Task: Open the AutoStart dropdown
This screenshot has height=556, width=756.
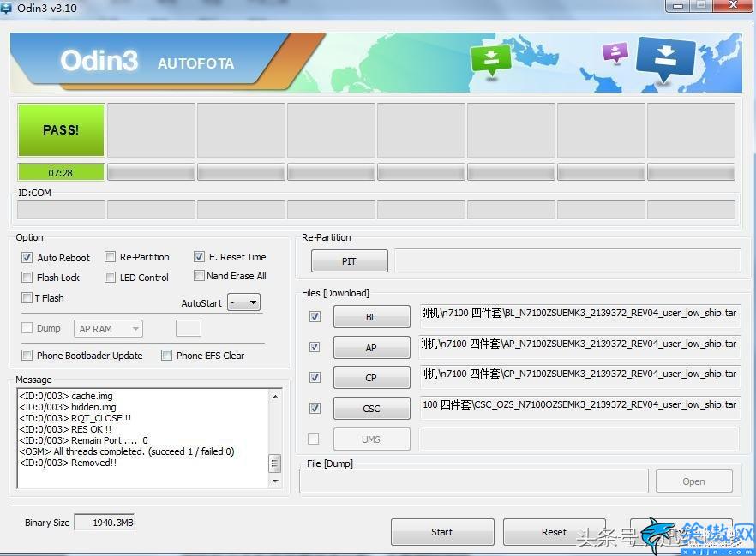Action: [244, 302]
